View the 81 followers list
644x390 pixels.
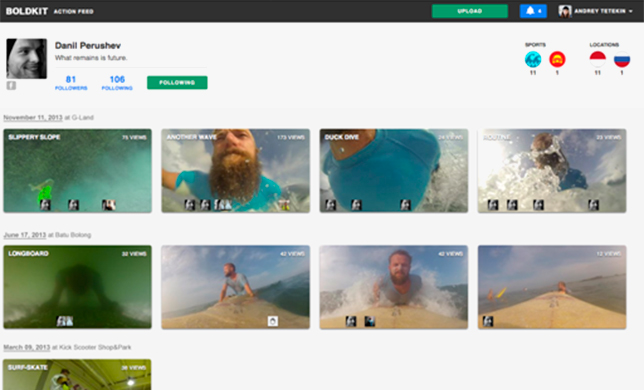click(x=71, y=83)
